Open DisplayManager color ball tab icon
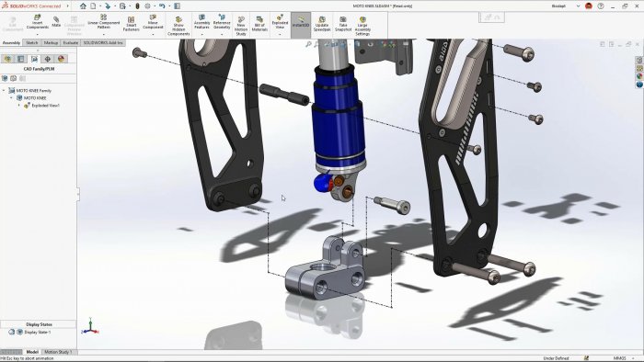Image resolution: width=644 pixels, height=362 pixels. (x=62, y=59)
